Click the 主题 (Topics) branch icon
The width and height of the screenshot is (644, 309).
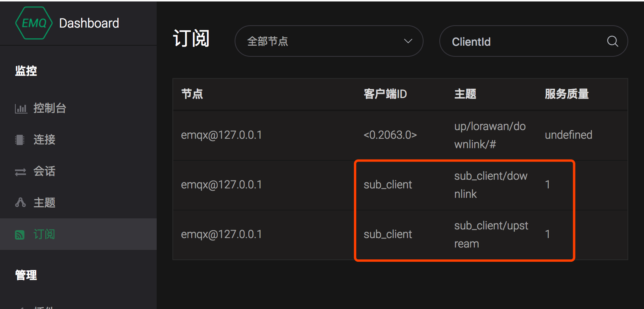pyautogui.click(x=20, y=203)
